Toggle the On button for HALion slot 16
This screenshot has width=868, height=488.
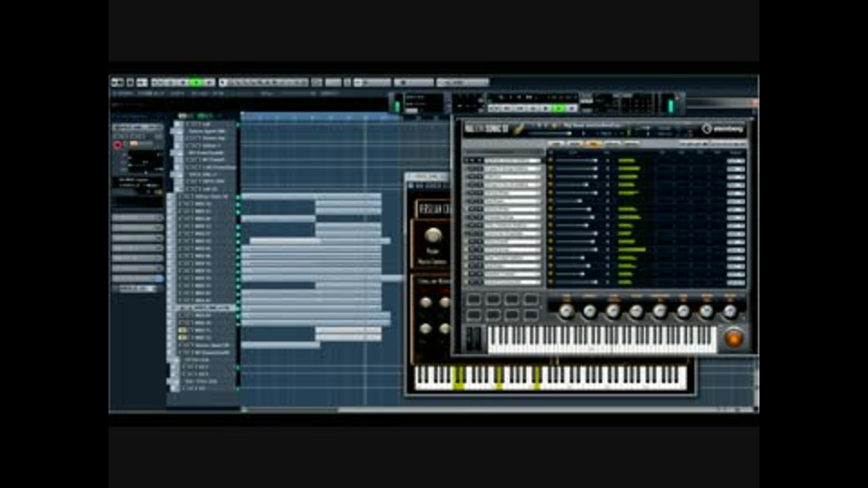[x=551, y=282]
